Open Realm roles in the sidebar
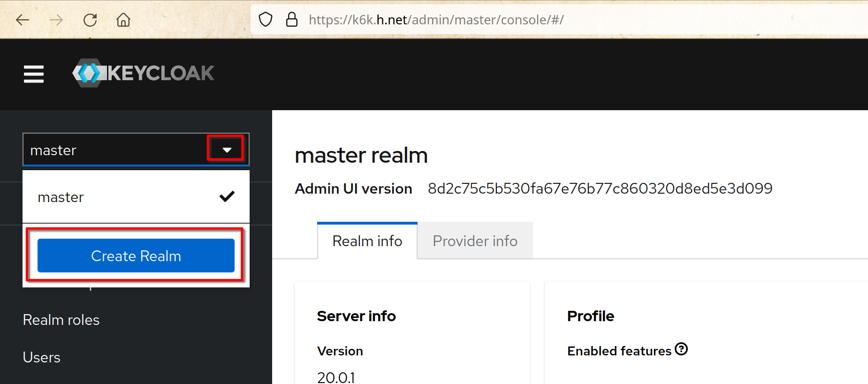 61,320
